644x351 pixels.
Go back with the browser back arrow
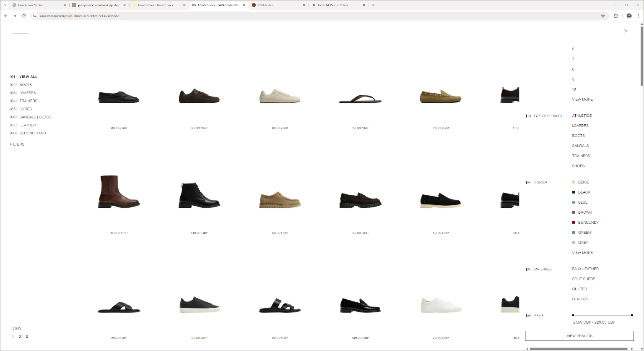[6, 16]
